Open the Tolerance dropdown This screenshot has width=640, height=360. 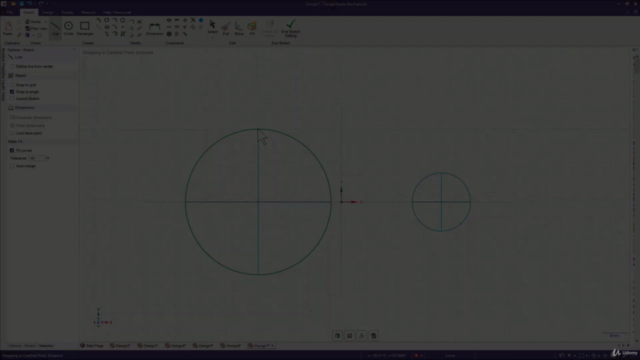(48, 158)
